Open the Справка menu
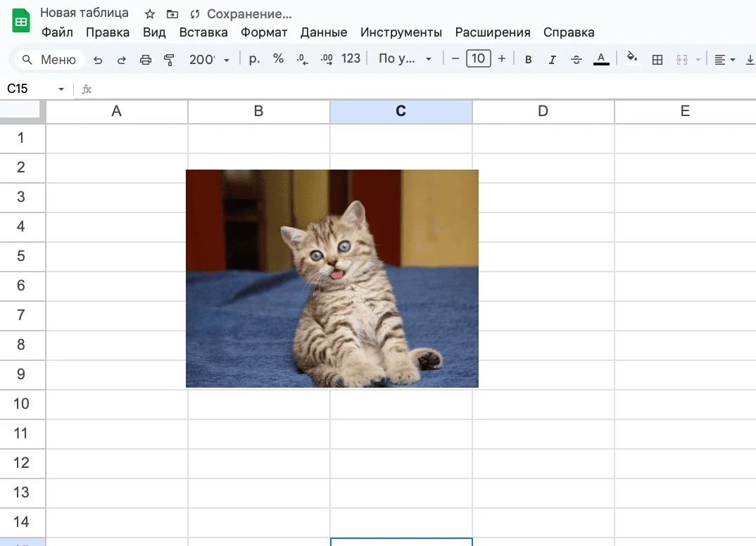This screenshot has height=546, width=756. tap(569, 32)
